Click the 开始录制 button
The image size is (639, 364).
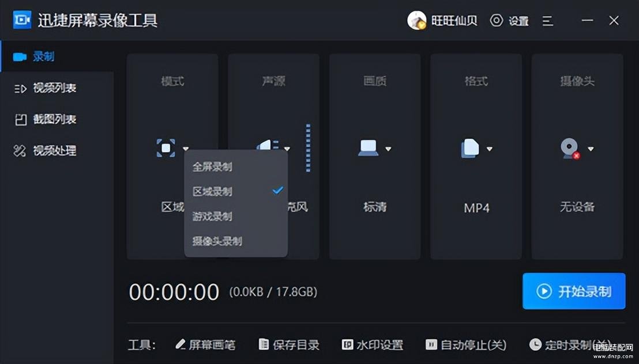point(574,291)
